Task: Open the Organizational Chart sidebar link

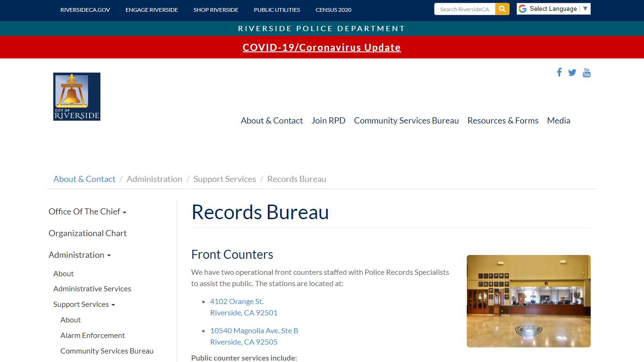Action: 88,233
